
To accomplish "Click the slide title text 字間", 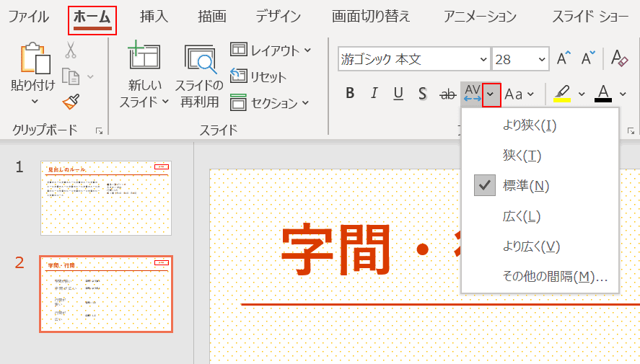I will [336, 249].
